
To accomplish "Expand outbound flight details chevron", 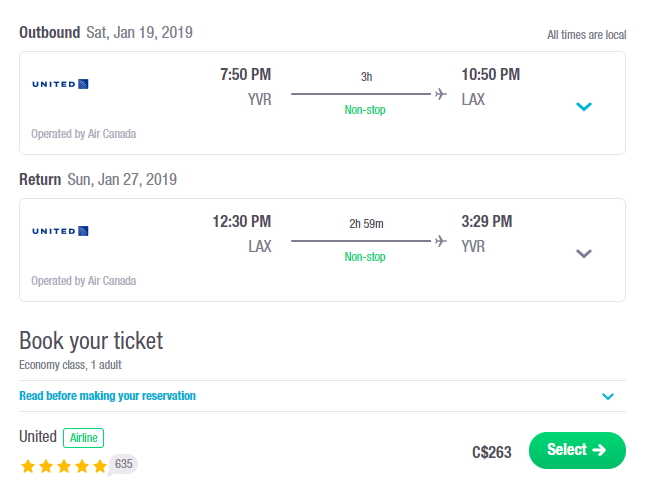I will point(584,107).
